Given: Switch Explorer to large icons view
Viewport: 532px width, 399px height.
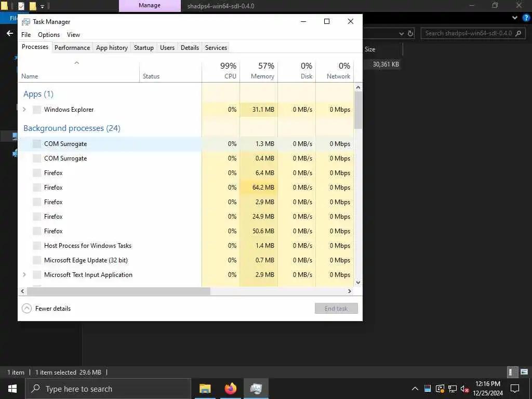Looking at the screenshot, I should coord(524,372).
